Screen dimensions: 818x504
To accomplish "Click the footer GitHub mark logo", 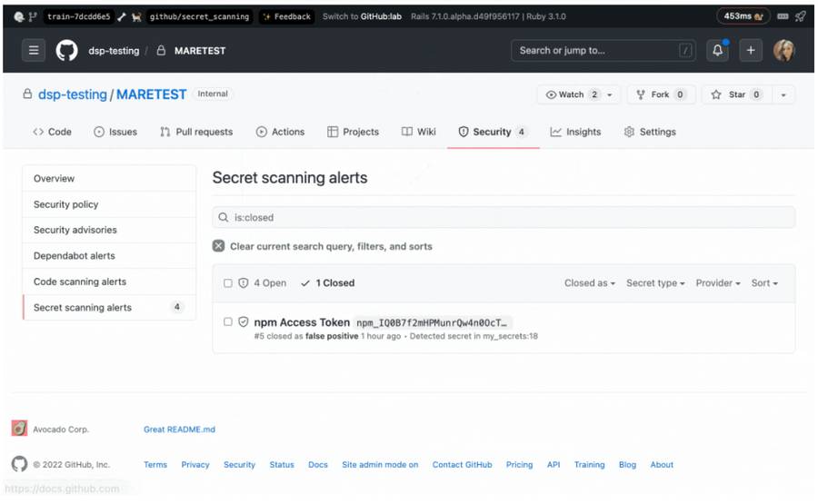I will click(x=19, y=464).
